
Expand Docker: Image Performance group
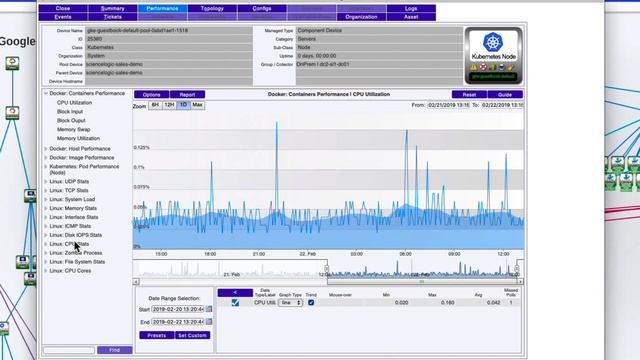pos(46,158)
